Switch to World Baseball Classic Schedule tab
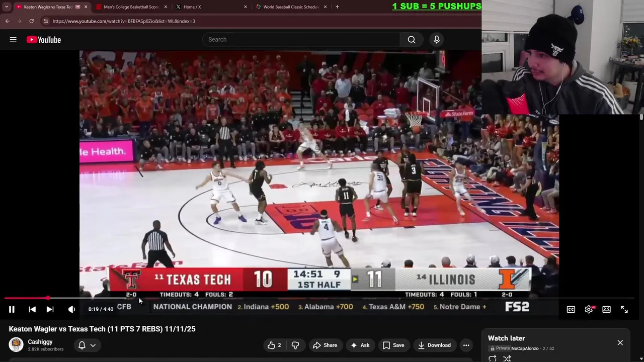The image size is (644, 362). 291,7
